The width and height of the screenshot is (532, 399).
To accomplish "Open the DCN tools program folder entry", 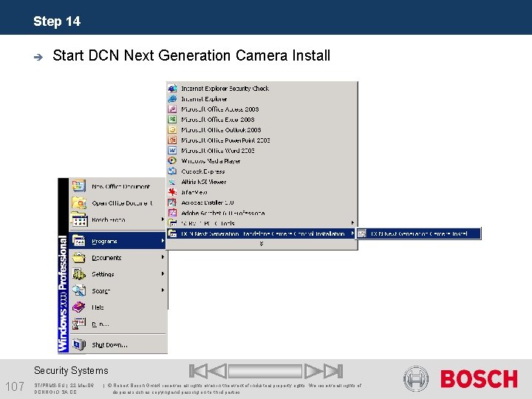I will (262, 223).
